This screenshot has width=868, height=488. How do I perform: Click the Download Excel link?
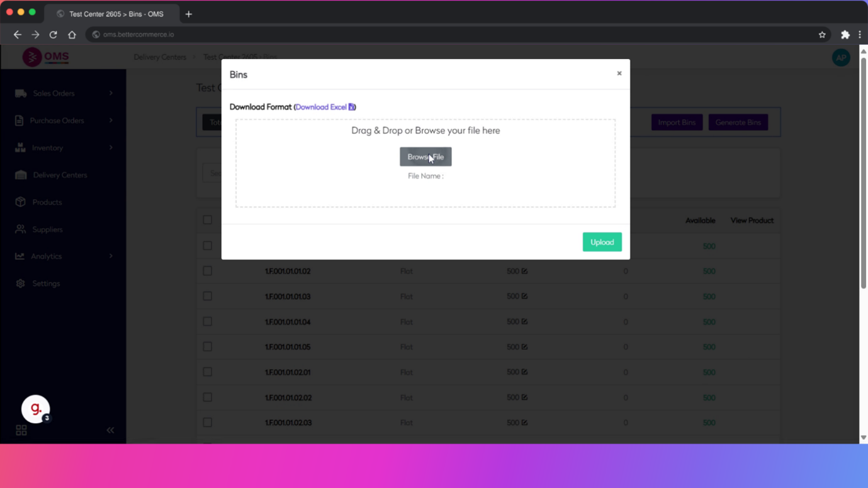tap(321, 107)
